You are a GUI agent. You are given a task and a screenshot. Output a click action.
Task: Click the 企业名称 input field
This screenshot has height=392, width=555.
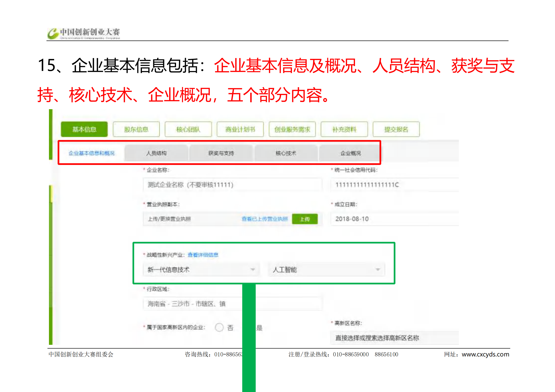coord(232,185)
